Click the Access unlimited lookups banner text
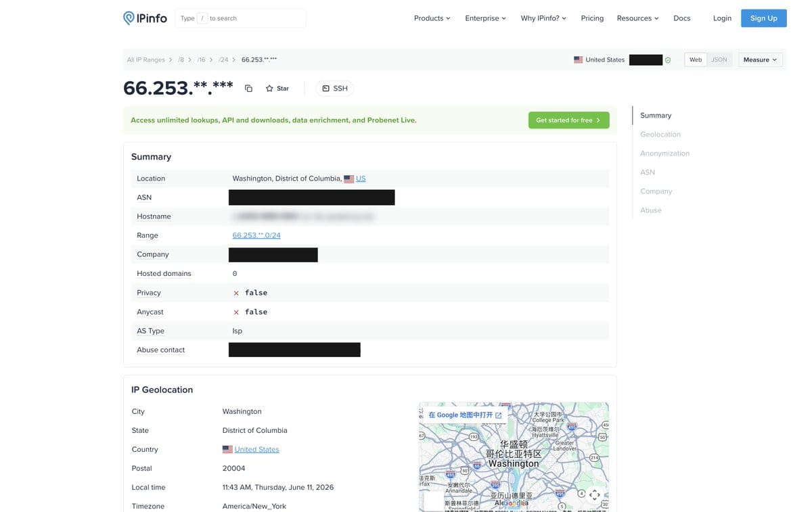This screenshot has height=512, width=812. click(273, 120)
